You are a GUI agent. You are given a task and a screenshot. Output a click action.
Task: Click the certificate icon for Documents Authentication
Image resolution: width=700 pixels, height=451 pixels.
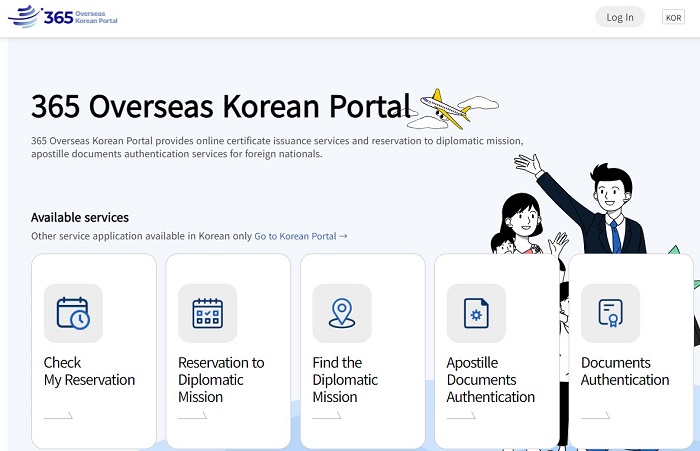tap(610, 313)
